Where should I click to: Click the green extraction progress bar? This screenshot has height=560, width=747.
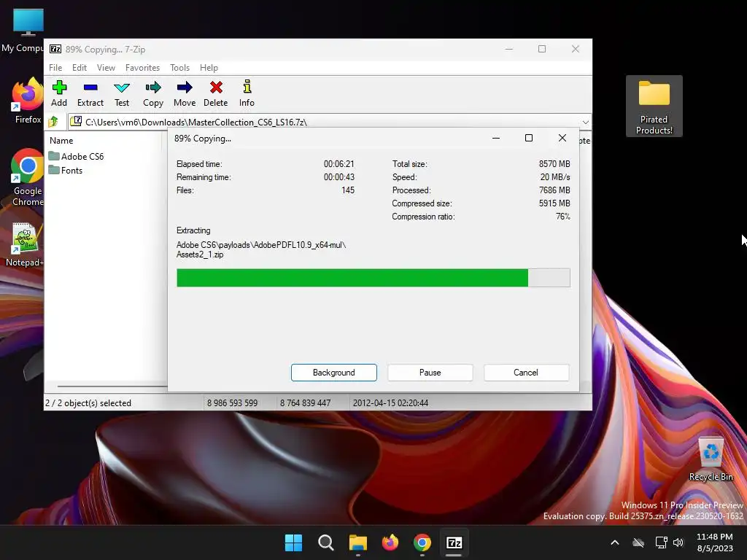pos(373,278)
